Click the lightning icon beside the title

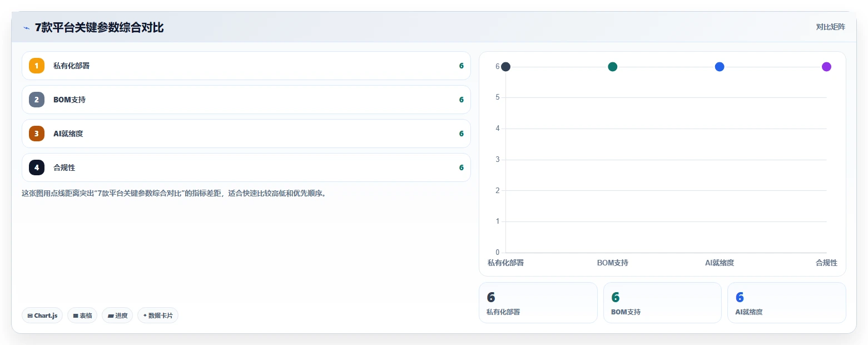[26, 28]
